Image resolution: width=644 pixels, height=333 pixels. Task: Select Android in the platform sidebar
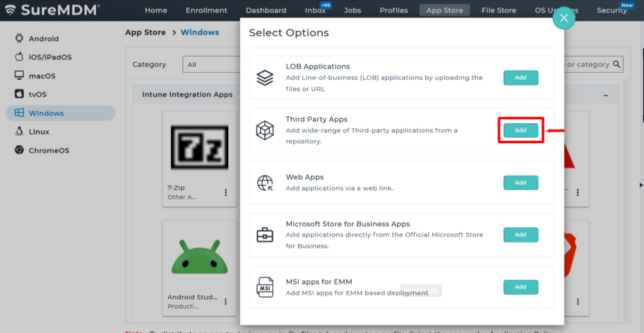[x=43, y=38]
